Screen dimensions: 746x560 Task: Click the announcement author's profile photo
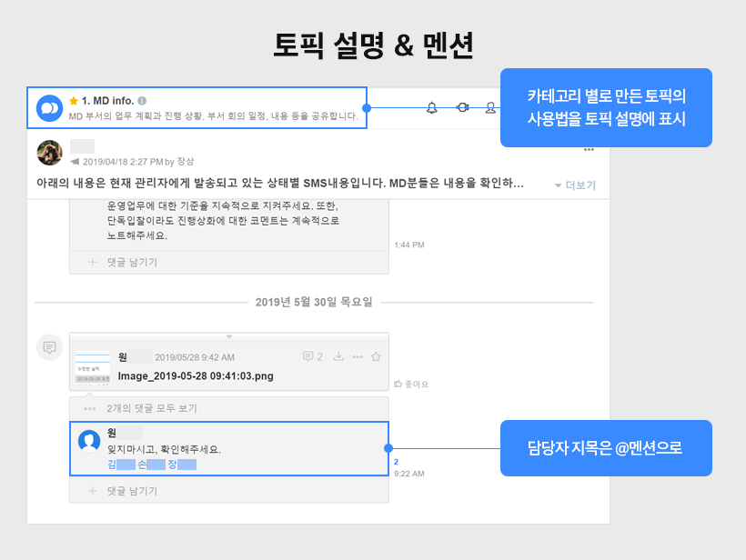click(49, 153)
